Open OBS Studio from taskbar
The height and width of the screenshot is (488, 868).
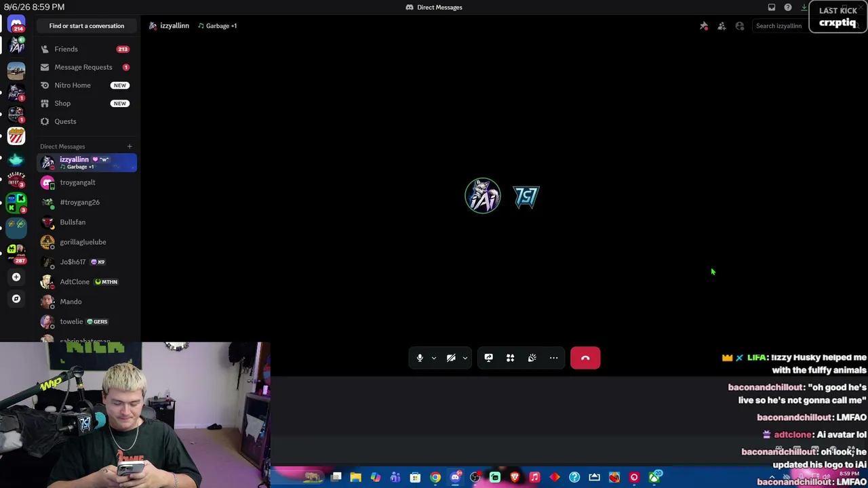coord(475,478)
